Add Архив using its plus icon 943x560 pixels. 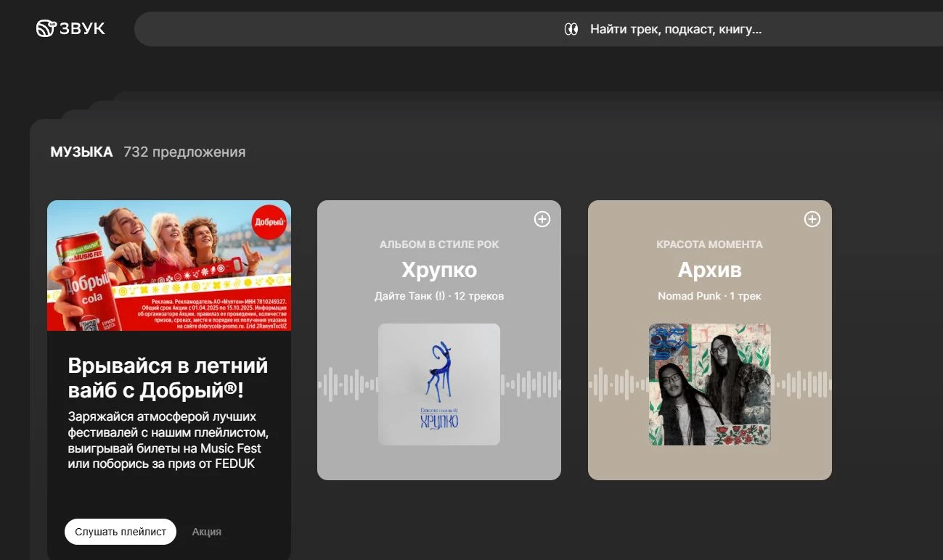point(812,219)
